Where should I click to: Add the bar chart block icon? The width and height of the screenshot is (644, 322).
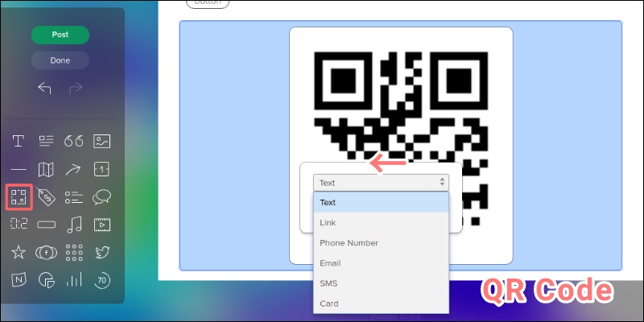(74, 280)
